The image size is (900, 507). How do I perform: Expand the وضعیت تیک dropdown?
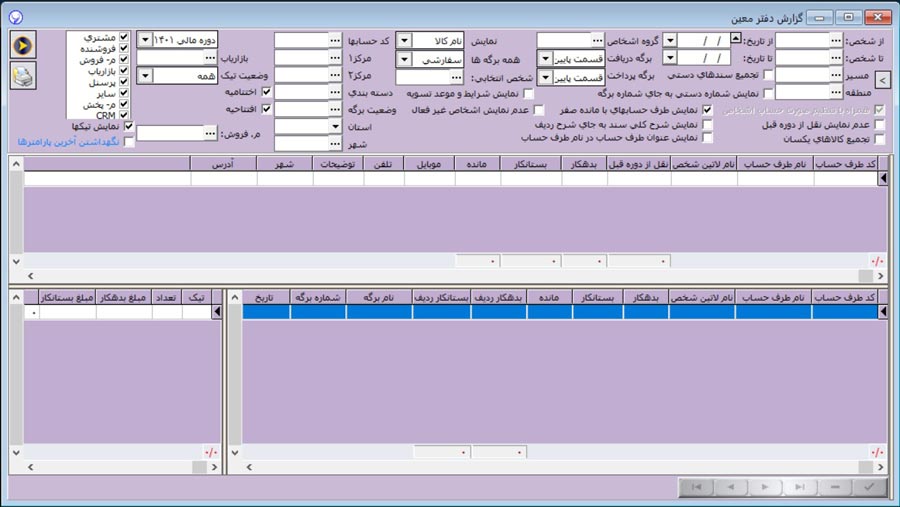pos(143,75)
